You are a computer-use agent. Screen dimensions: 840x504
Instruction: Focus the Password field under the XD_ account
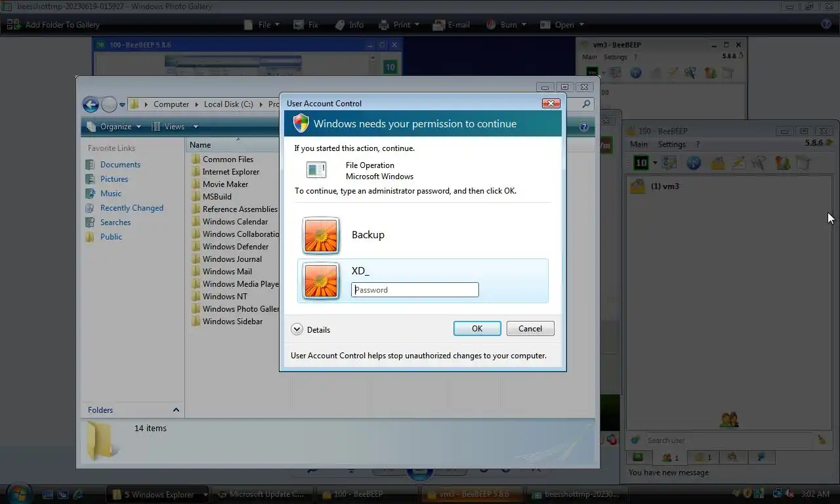(x=415, y=290)
